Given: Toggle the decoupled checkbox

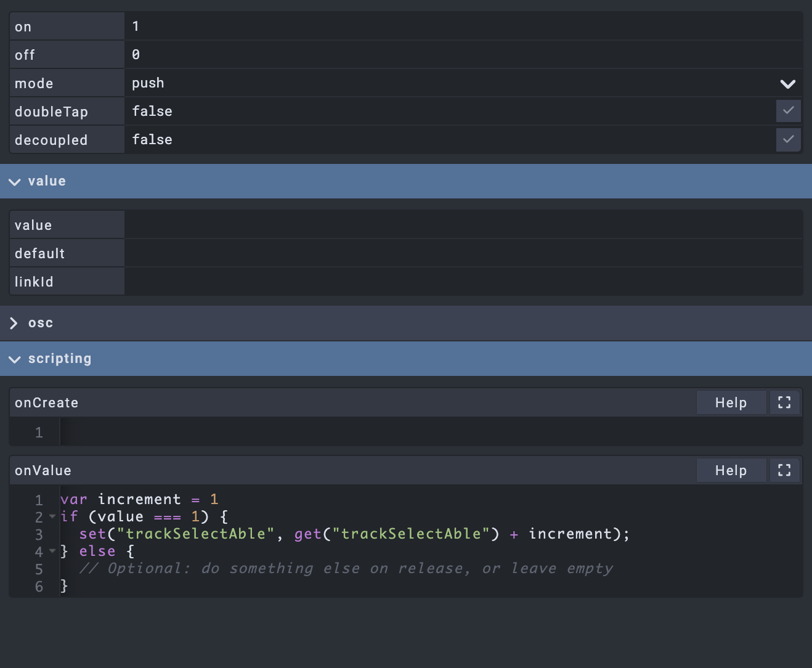Looking at the screenshot, I should point(788,139).
